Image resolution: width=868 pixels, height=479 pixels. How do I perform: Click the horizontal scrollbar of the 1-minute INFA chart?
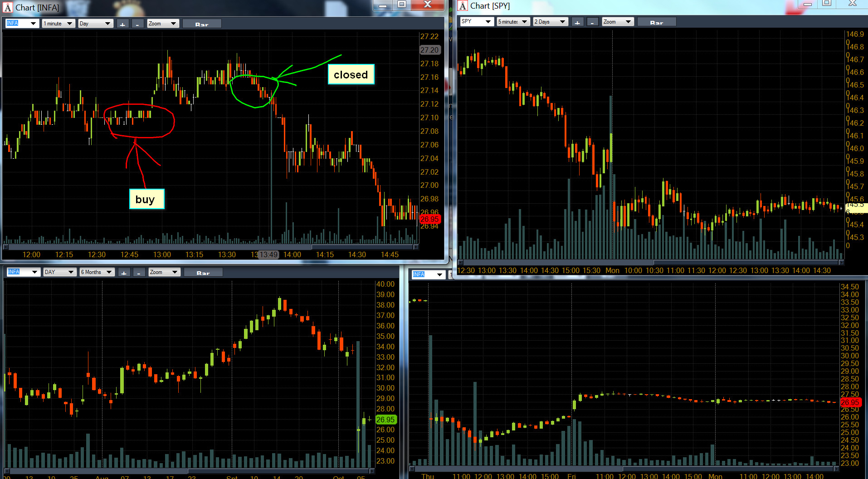tap(210, 247)
